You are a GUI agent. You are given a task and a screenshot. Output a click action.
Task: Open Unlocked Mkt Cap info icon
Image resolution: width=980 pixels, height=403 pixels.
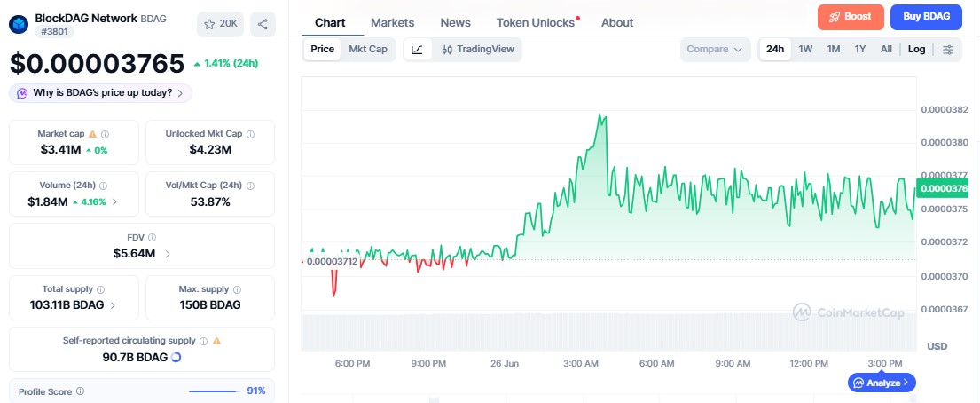click(x=251, y=134)
